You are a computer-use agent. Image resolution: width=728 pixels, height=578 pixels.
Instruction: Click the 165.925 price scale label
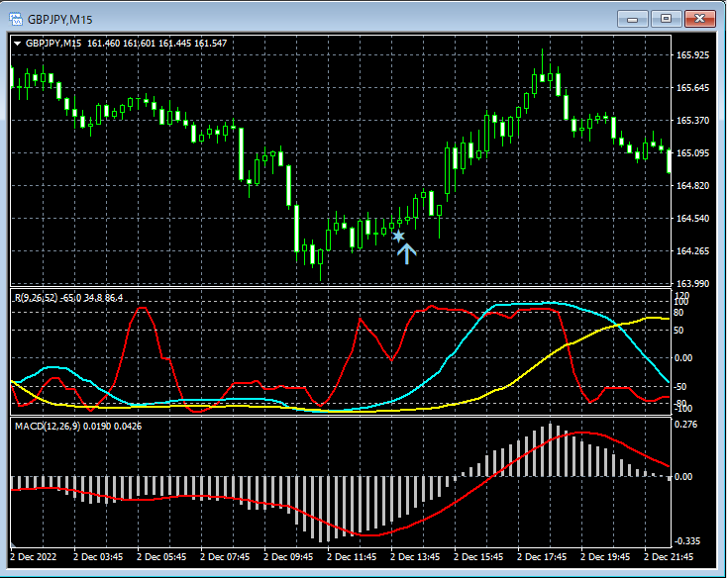tap(691, 55)
